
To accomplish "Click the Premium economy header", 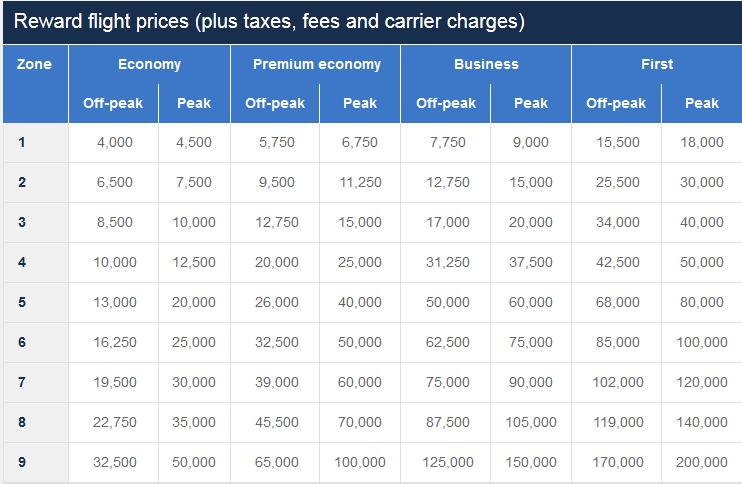I will pyautogui.click(x=316, y=64).
